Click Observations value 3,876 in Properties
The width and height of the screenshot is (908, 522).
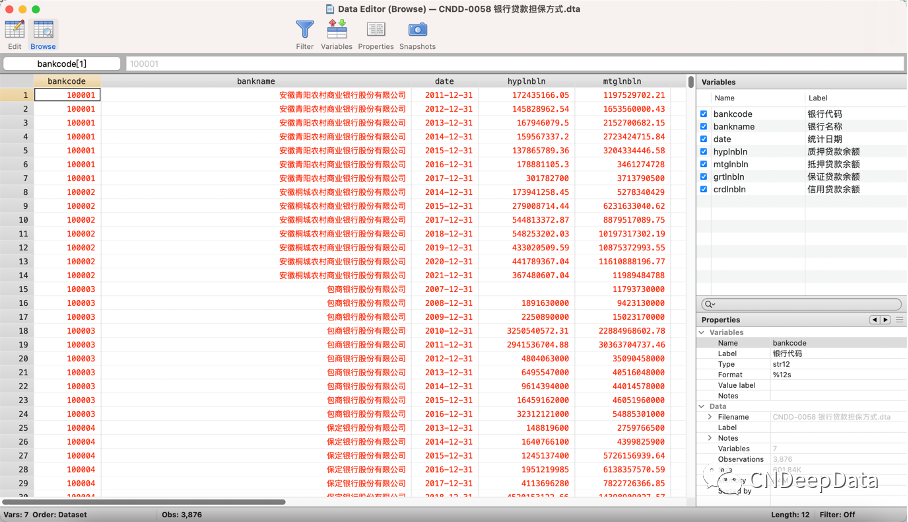[782, 459]
